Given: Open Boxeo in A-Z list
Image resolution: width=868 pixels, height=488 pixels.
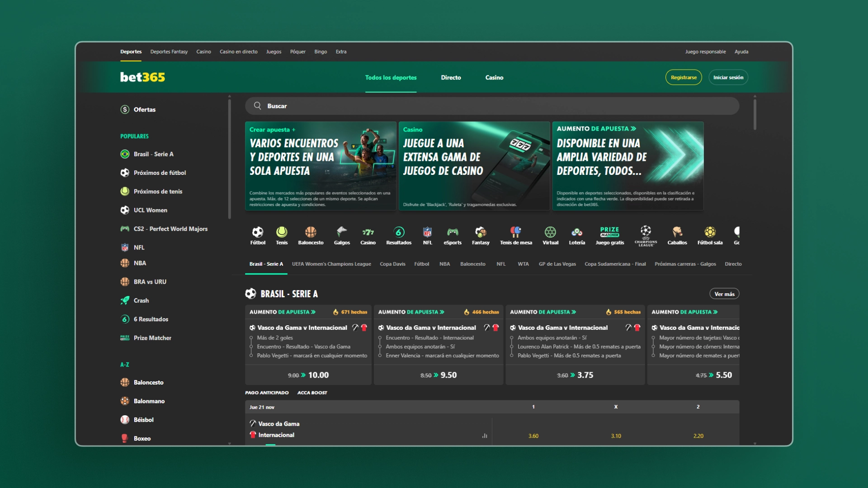Looking at the screenshot, I should [136, 438].
